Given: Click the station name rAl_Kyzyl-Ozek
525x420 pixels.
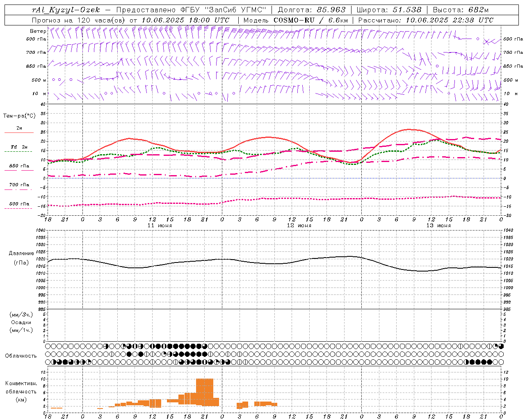Looking at the screenshot, I should click(x=66, y=10).
